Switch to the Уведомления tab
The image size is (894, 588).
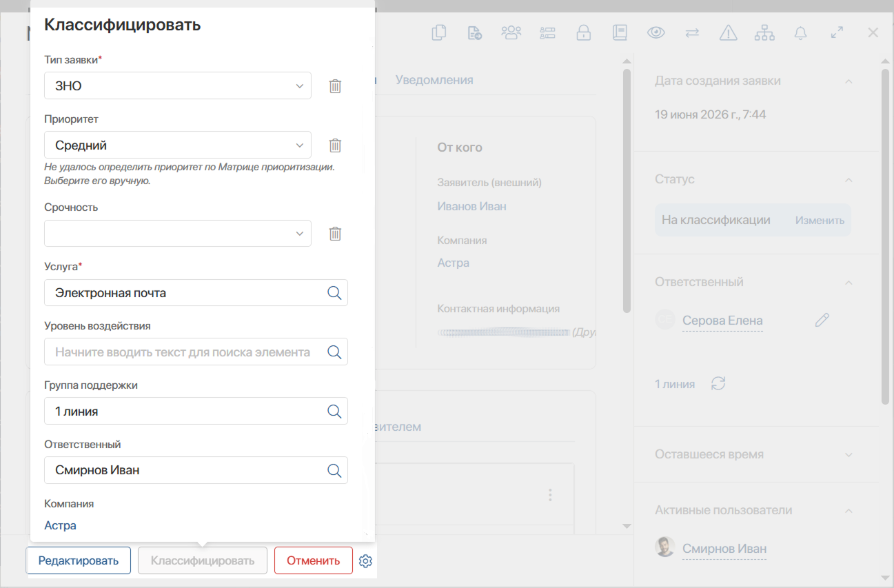pos(434,80)
